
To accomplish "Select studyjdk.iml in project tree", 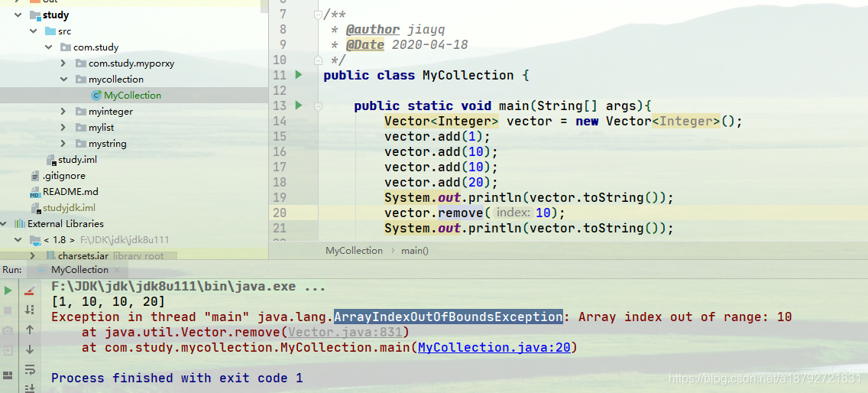I will point(70,208).
